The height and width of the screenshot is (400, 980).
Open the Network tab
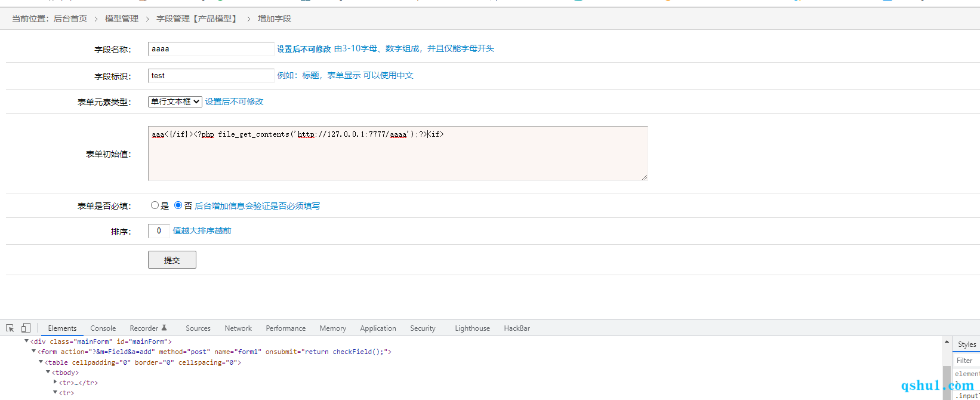238,328
